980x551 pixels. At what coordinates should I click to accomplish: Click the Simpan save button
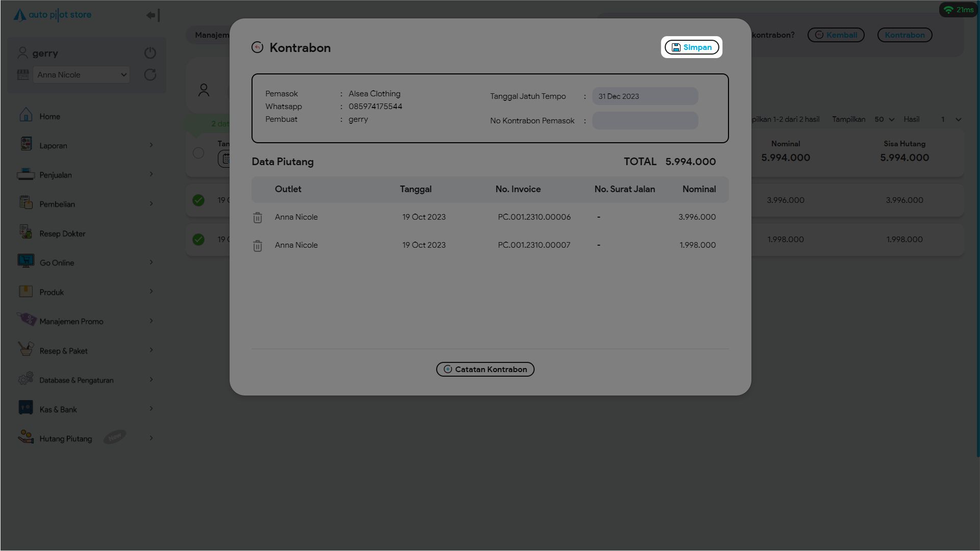pos(691,47)
